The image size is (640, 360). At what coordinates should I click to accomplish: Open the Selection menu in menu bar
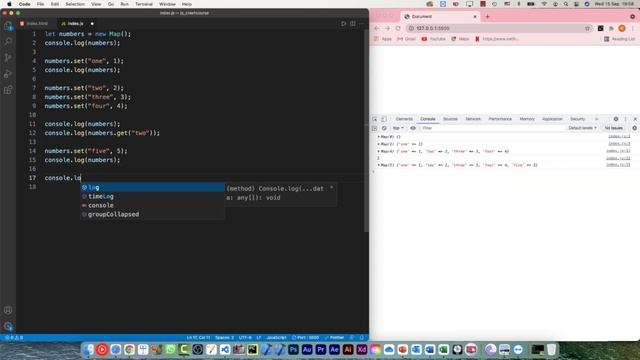pyautogui.click(x=75, y=4)
